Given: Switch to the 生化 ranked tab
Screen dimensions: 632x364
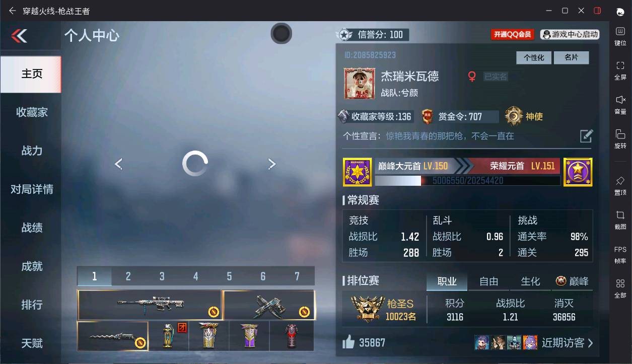Looking at the screenshot, I should (x=530, y=281).
